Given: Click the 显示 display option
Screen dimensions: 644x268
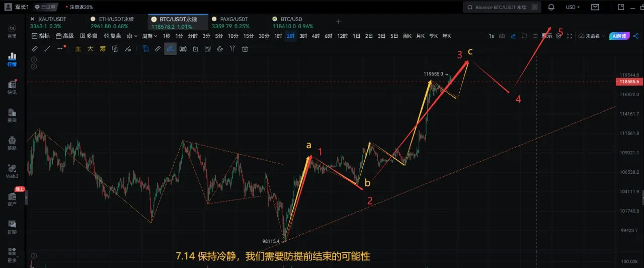Looking at the screenshot, I should (547, 36).
